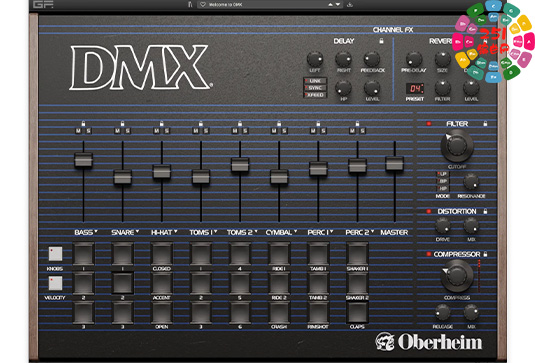535x363 pixels.
Task: Enable the delay XFeed switch
Action: pos(315,95)
